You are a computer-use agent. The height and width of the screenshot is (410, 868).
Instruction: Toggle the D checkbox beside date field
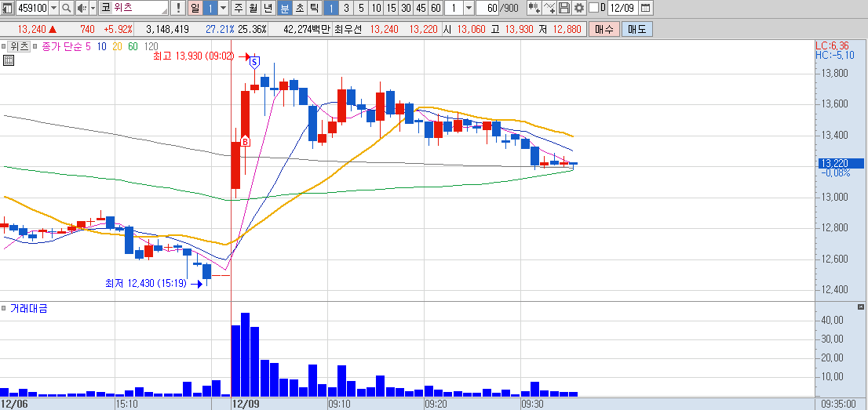pyautogui.click(x=593, y=8)
